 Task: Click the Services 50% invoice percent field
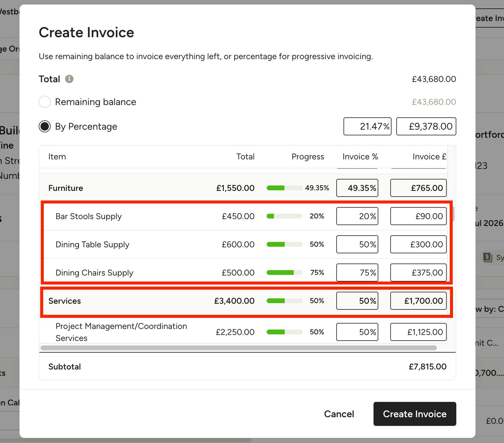[357, 301]
